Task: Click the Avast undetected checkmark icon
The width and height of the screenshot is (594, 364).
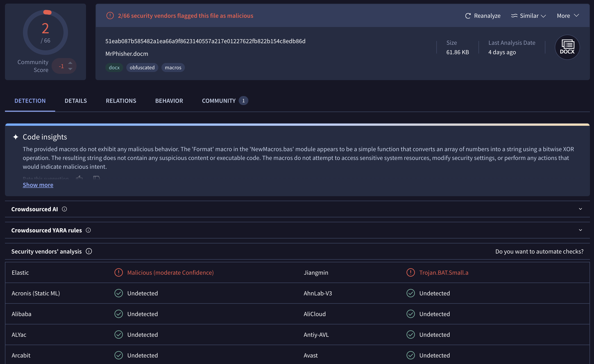Action: (410, 355)
